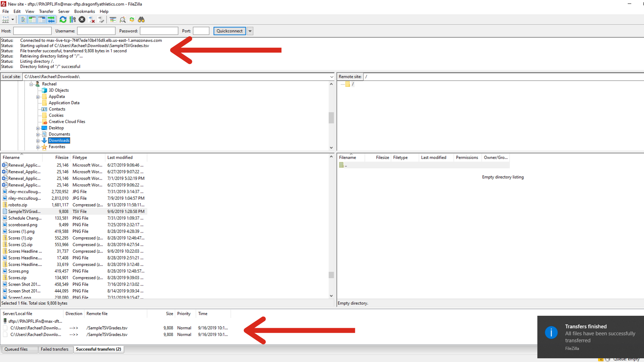Click inside the Host input field
This screenshot has height=362, width=644.
point(32,31)
